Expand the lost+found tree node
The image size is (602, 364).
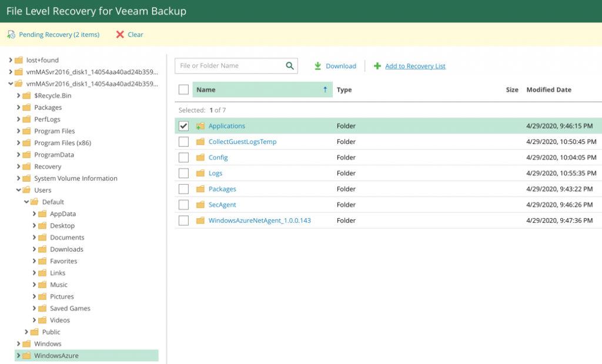(11, 61)
